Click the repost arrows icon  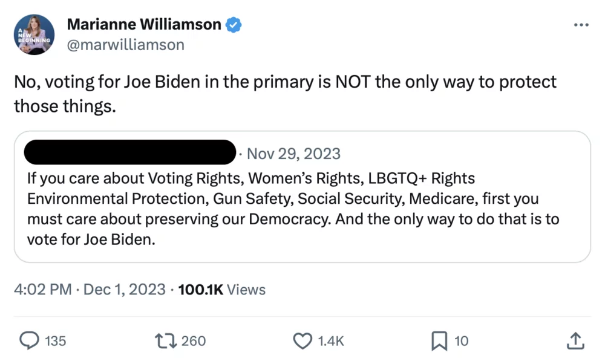(165, 341)
